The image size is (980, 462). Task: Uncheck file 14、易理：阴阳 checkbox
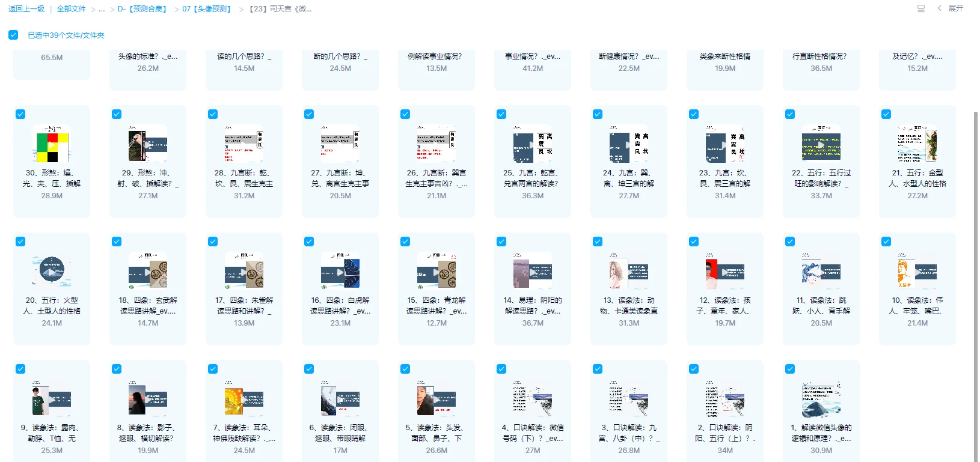coord(501,242)
